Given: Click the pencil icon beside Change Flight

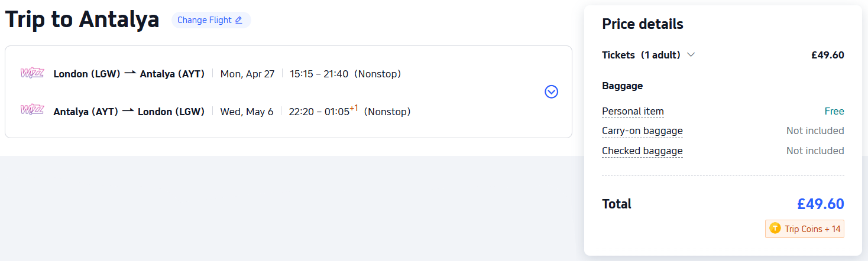Looking at the screenshot, I should point(239,20).
